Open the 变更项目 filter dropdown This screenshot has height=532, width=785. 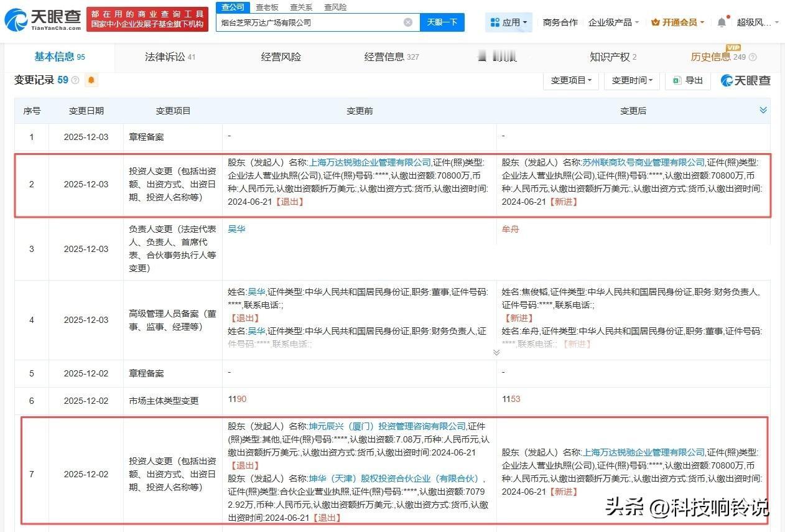(x=571, y=80)
